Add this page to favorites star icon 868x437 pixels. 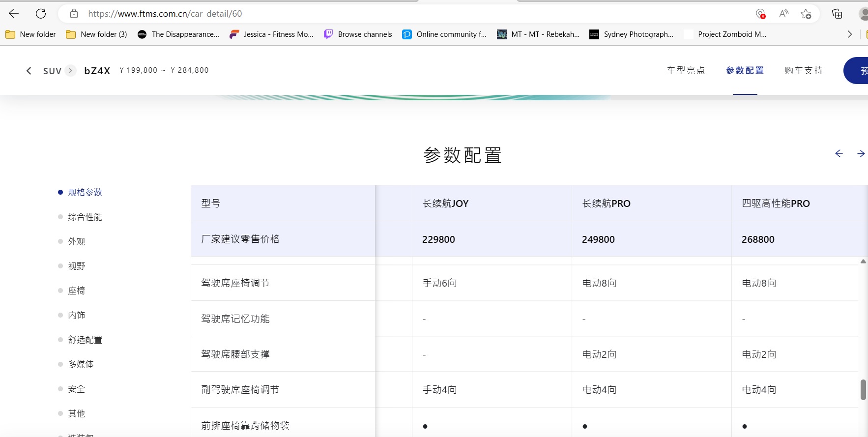coord(806,14)
